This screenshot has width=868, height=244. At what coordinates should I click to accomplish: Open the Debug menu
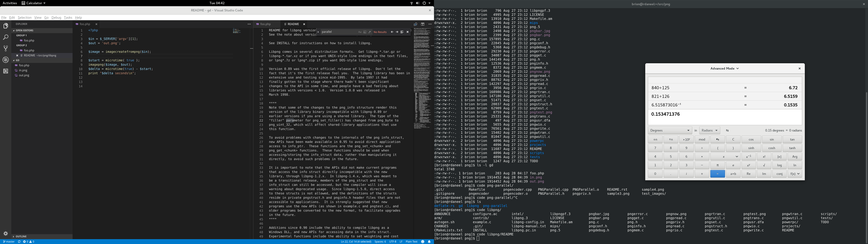pos(56,18)
